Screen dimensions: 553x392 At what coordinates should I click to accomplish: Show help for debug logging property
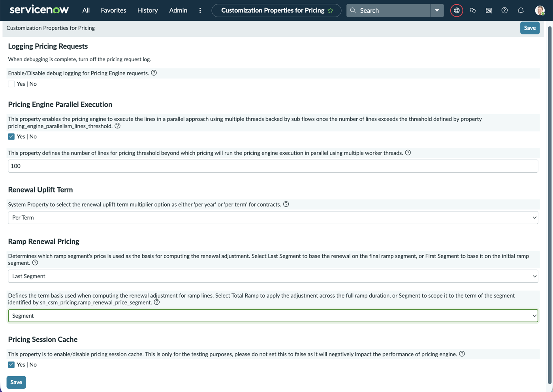pyautogui.click(x=154, y=73)
